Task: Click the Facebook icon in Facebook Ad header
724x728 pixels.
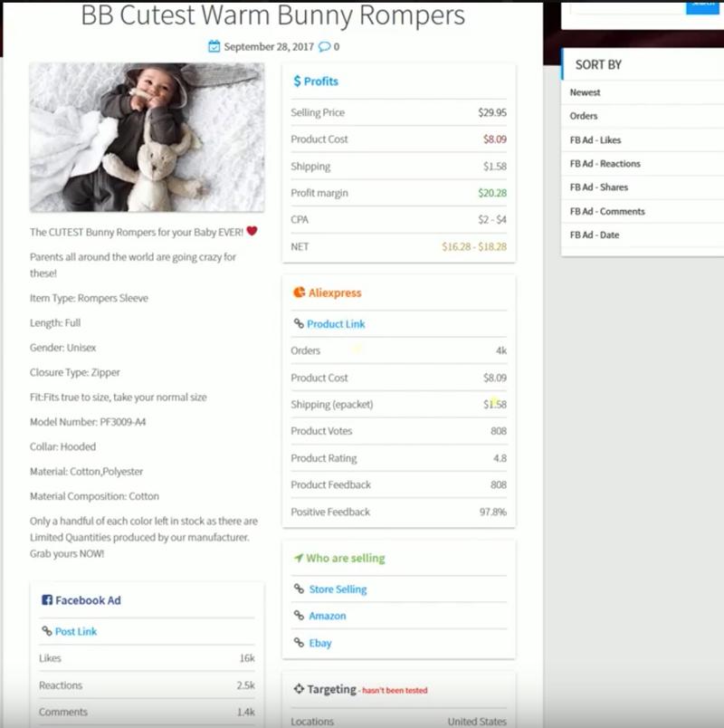Action: click(47, 600)
